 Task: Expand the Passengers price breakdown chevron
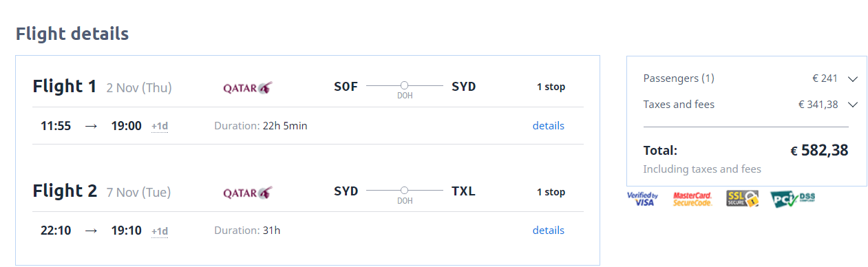point(853,79)
